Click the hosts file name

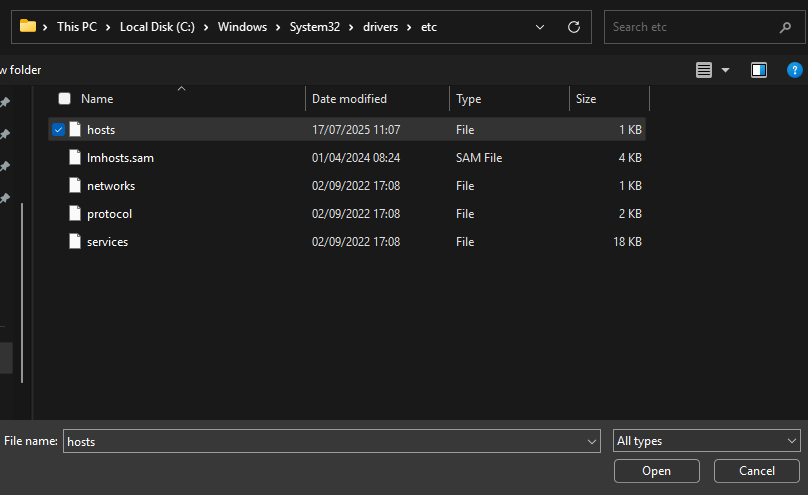pos(101,130)
